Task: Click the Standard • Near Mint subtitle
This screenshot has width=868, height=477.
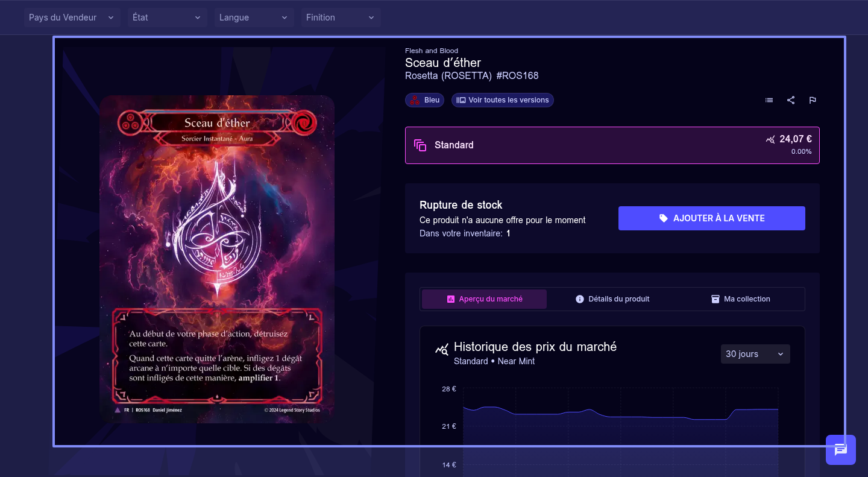Action: pyautogui.click(x=494, y=361)
